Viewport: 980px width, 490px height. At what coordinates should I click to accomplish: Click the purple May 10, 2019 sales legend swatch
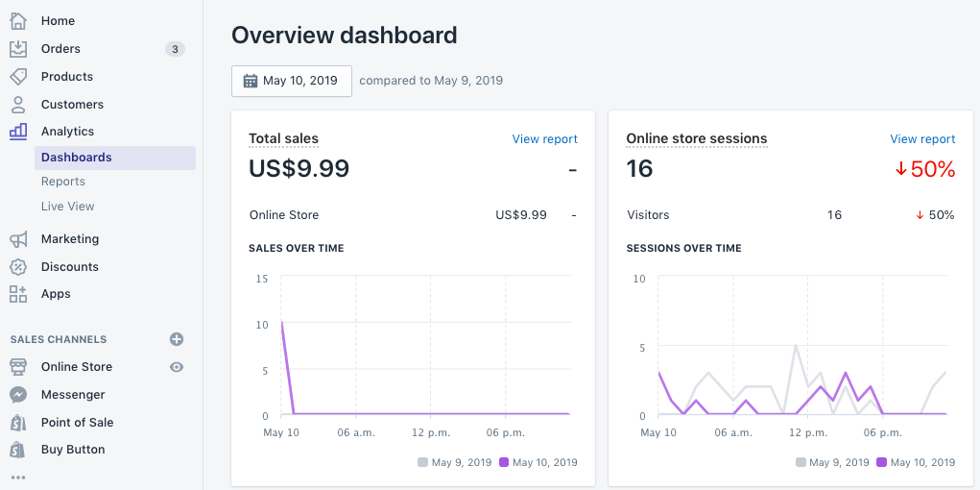coord(504,462)
